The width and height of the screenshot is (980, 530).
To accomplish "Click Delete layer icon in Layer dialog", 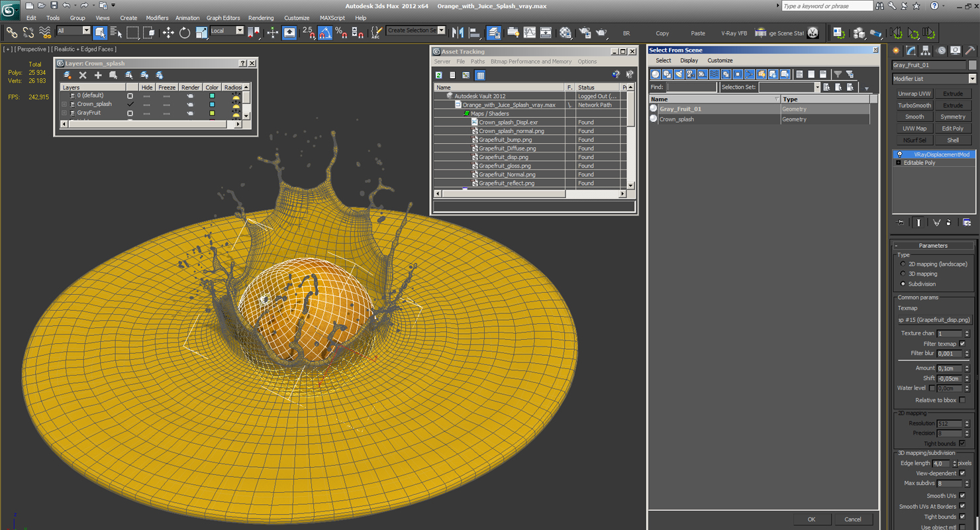I will [x=83, y=76].
